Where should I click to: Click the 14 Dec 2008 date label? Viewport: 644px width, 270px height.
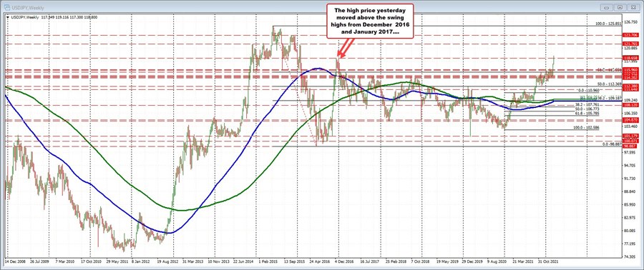(14, 261)
